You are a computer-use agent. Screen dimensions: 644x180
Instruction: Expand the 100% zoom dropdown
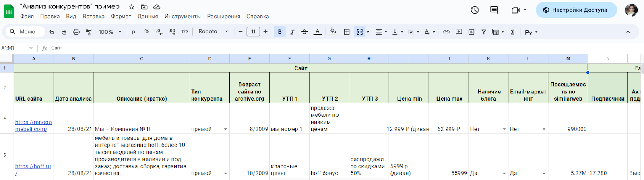point(110,32)
